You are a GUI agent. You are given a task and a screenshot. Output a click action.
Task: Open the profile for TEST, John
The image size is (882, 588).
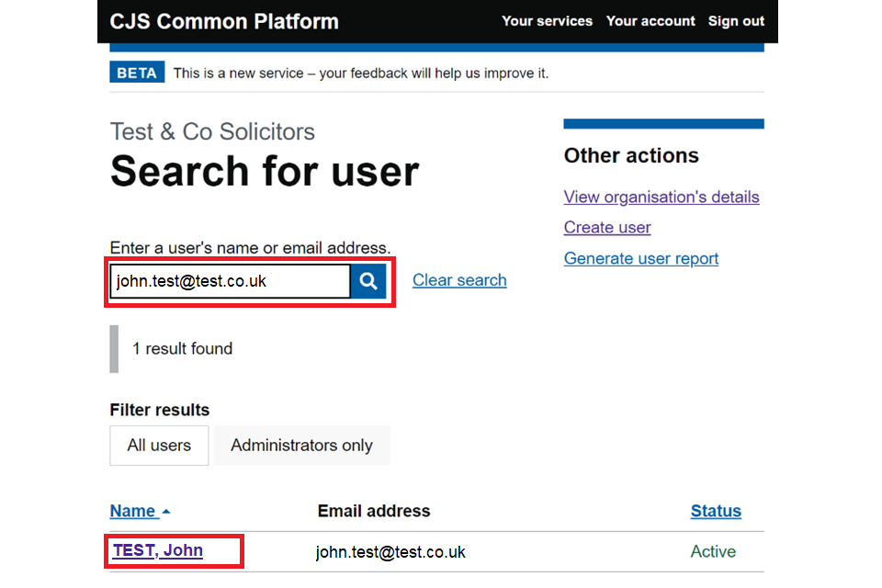click(156, 550)
